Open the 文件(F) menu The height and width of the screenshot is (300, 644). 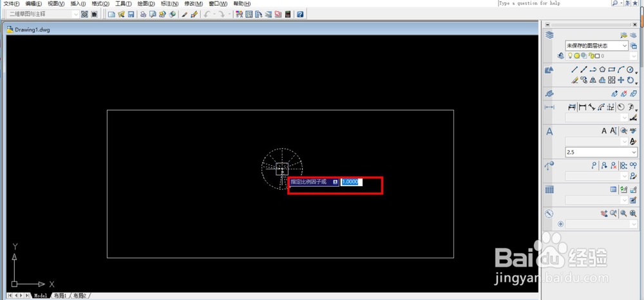click(12, 3)
